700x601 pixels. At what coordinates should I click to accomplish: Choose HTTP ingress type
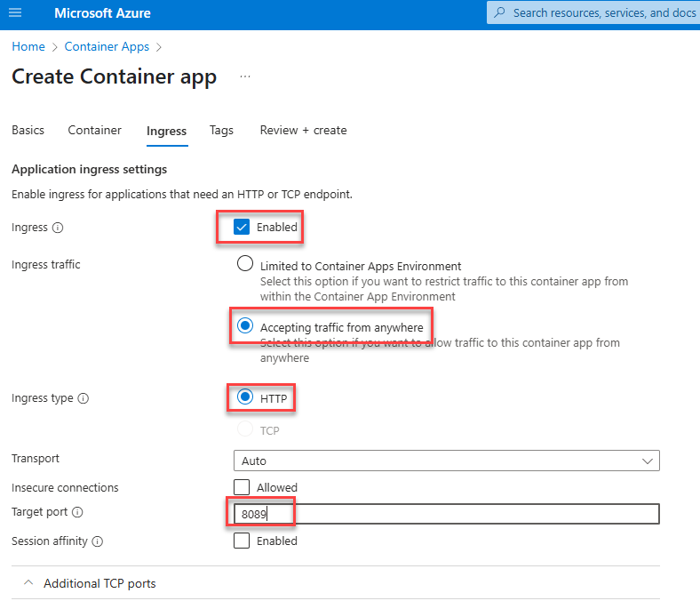pyautogui.click(x=245, y=398)
